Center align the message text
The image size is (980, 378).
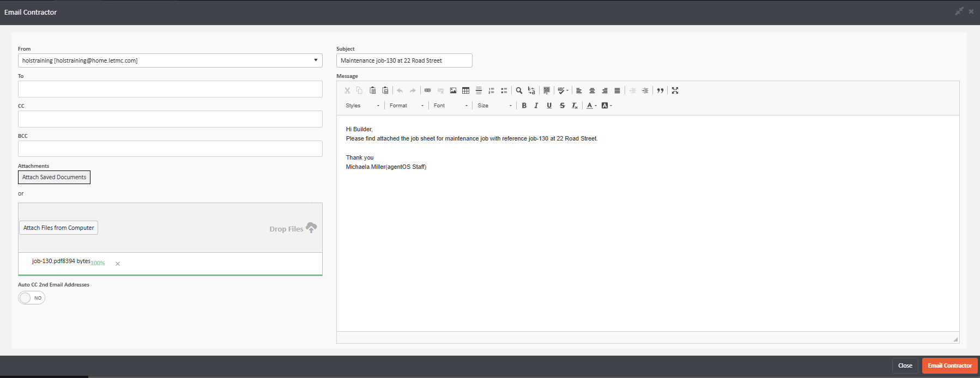592,90
